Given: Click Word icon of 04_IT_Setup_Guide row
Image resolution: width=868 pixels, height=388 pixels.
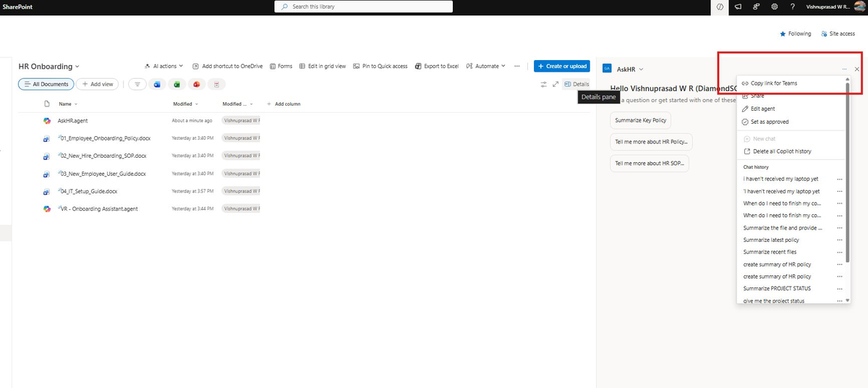Looking at the screenshot, I should pyautogui.click(x=46, y=191).
